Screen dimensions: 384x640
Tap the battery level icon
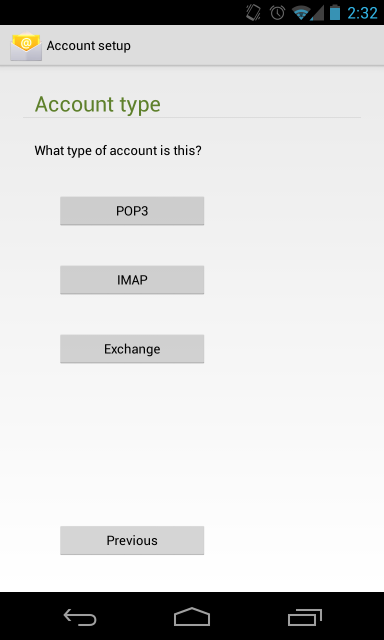335,13
